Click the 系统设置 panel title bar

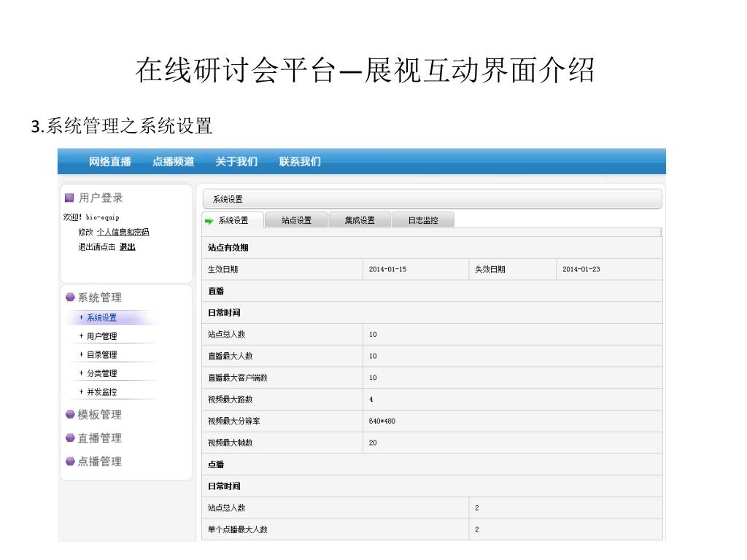(x=432, y=198)
